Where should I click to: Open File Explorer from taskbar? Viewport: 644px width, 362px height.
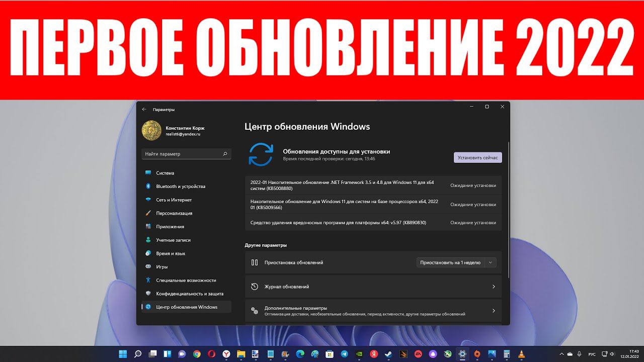click(240, 353)
